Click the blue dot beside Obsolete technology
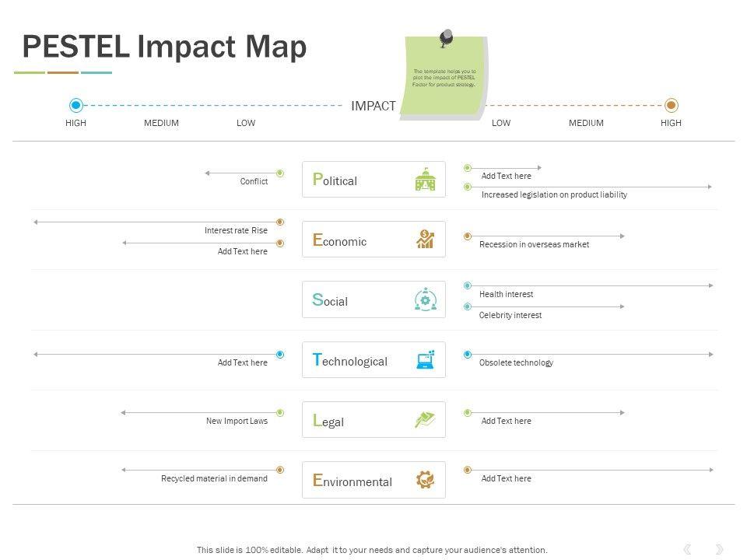The width and height of the screenshot is (747, 560). point(468,355)
